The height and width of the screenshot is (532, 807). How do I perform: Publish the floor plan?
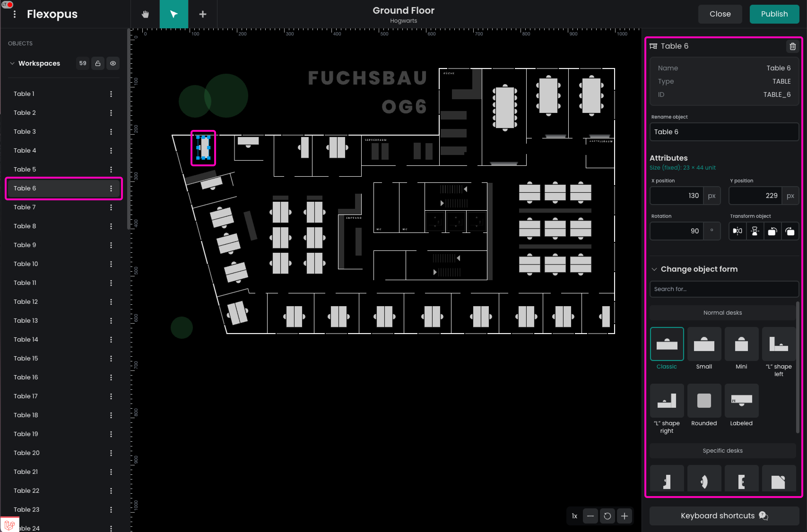(x=774, y=14)
